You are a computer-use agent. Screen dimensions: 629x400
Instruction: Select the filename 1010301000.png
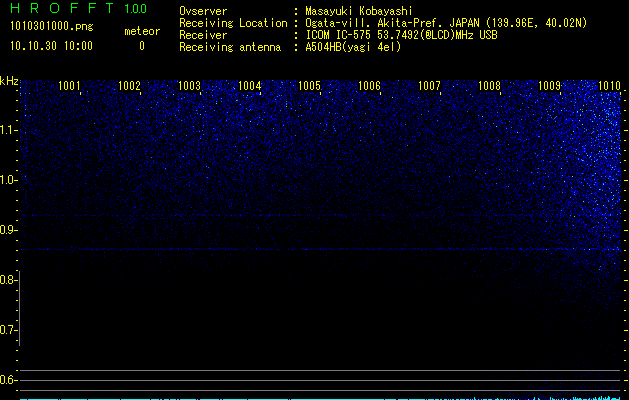tap(51, 27)
